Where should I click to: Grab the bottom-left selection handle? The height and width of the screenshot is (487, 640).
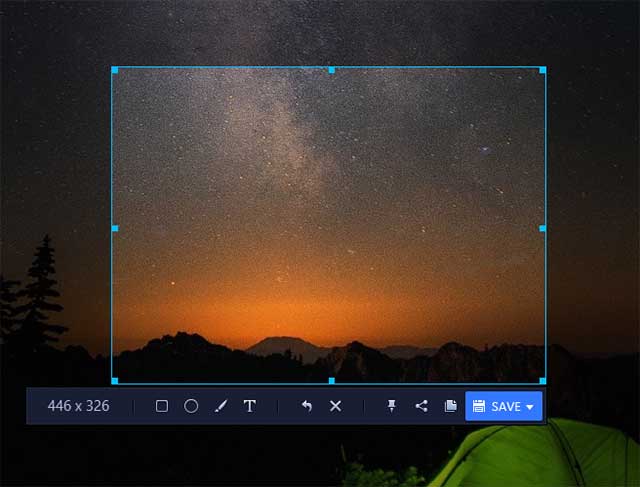(115, 381)
